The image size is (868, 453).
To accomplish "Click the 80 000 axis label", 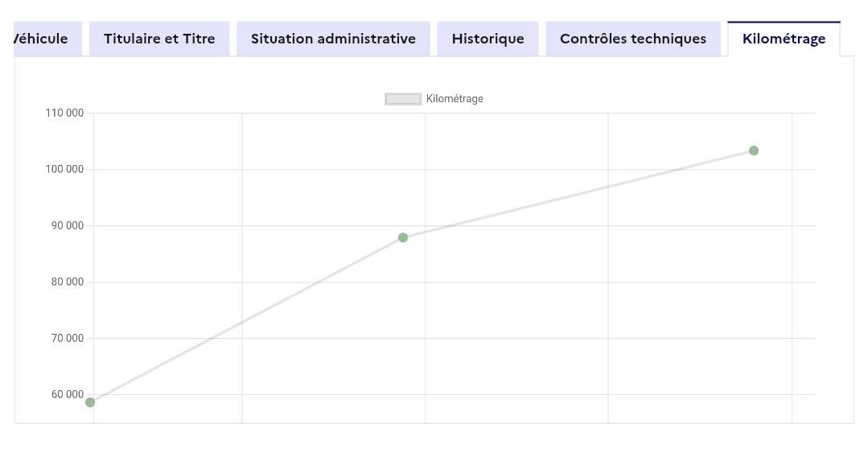I will pyautogui.click(x=68, y=282).
